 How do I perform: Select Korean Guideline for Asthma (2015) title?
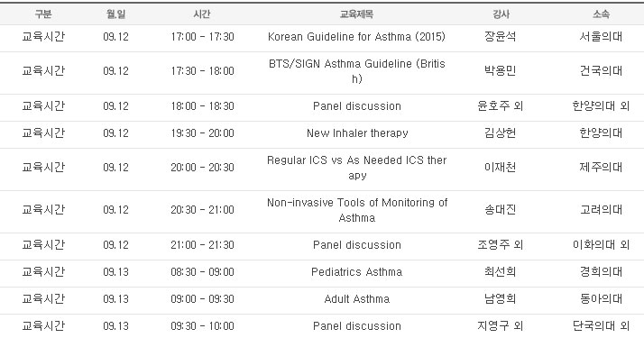pyautogui.click(x=356, y=37)
